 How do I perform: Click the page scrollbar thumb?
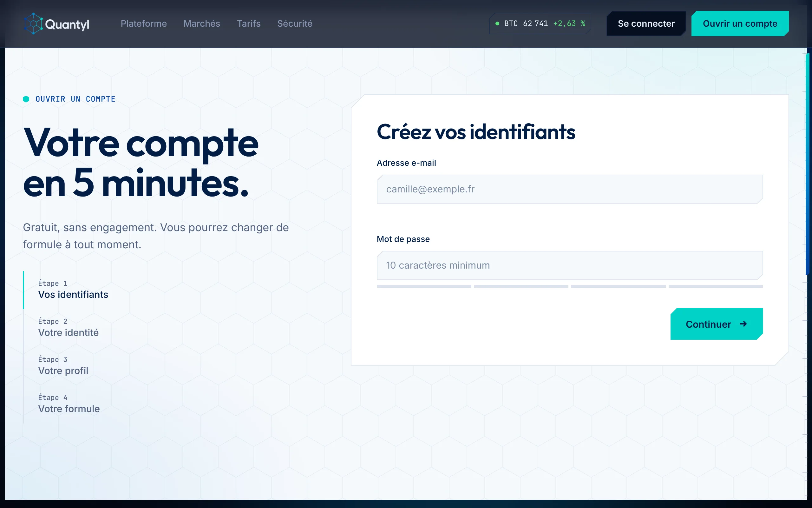click(808, 164)
